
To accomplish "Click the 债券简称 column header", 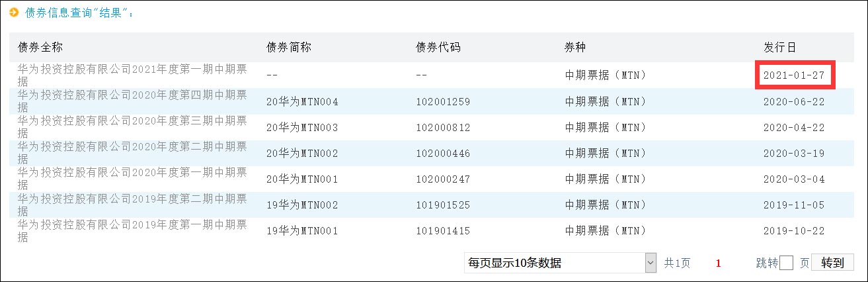I will point(289,48).
